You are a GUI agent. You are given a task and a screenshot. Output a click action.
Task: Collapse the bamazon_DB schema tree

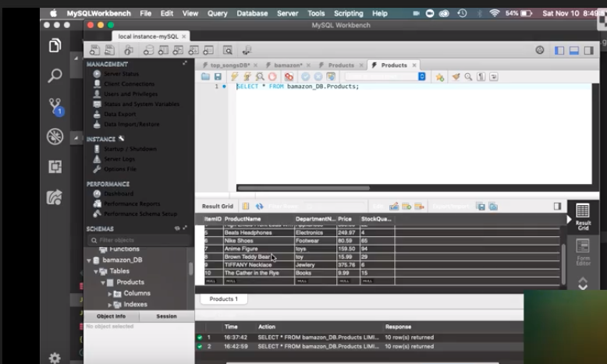point(88,260)
